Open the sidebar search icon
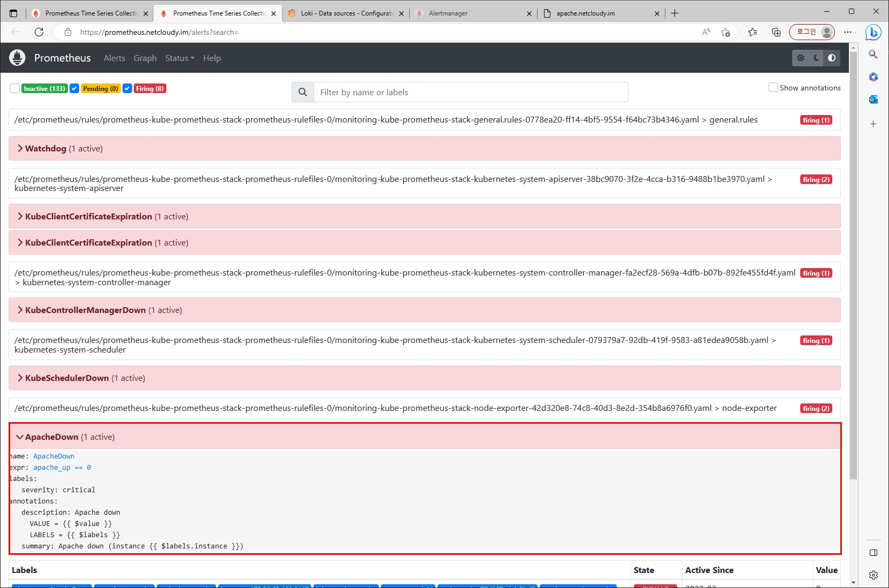Screen dimensions: 889x588 (873, 55)
